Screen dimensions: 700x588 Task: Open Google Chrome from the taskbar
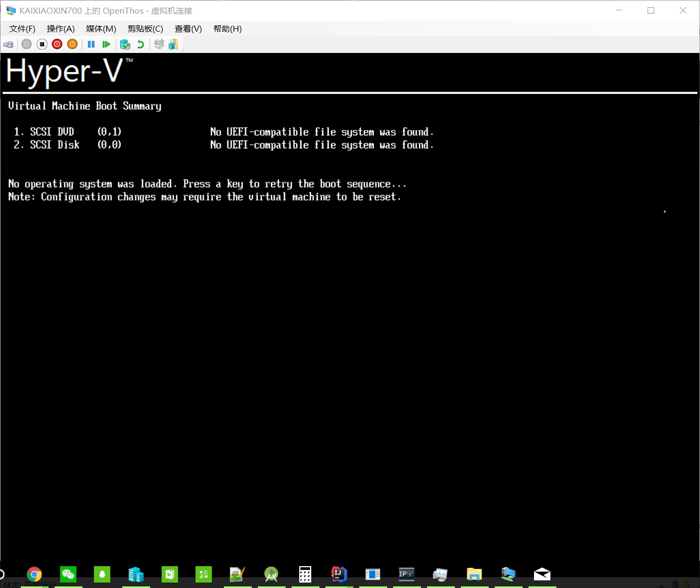click(34, 574)
